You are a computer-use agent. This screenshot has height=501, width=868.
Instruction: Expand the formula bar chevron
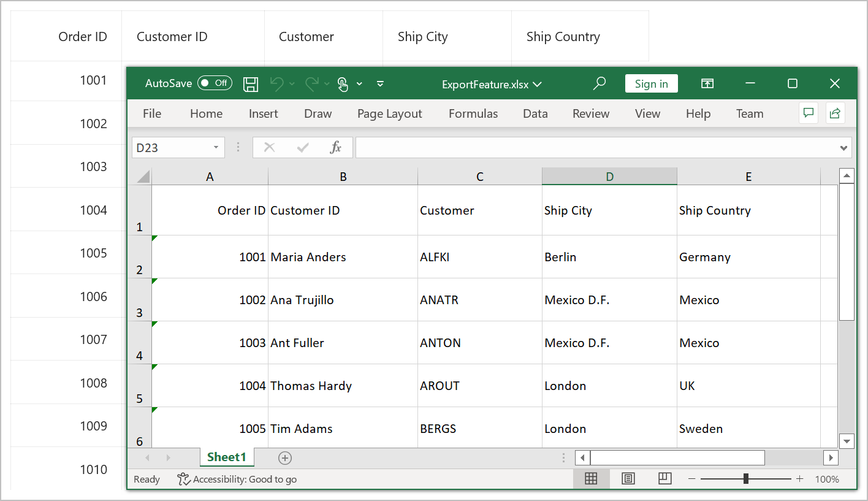point(845,148)
